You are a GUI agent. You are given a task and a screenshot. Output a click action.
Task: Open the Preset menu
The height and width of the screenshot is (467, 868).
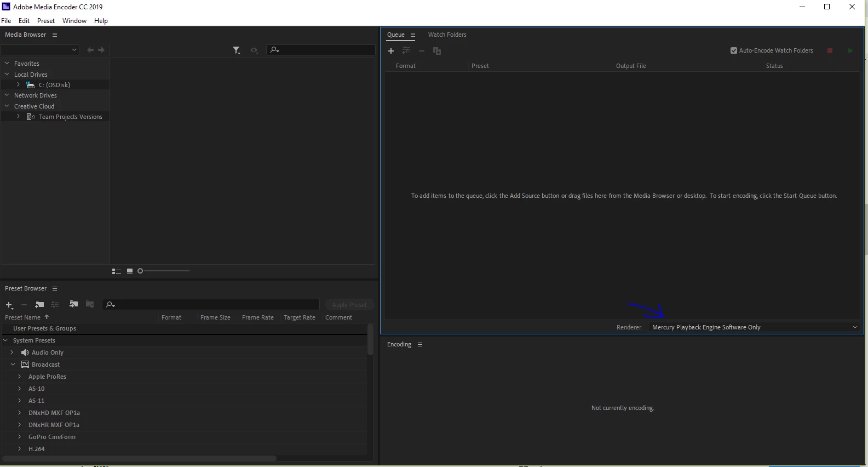(x=46, y=21)
